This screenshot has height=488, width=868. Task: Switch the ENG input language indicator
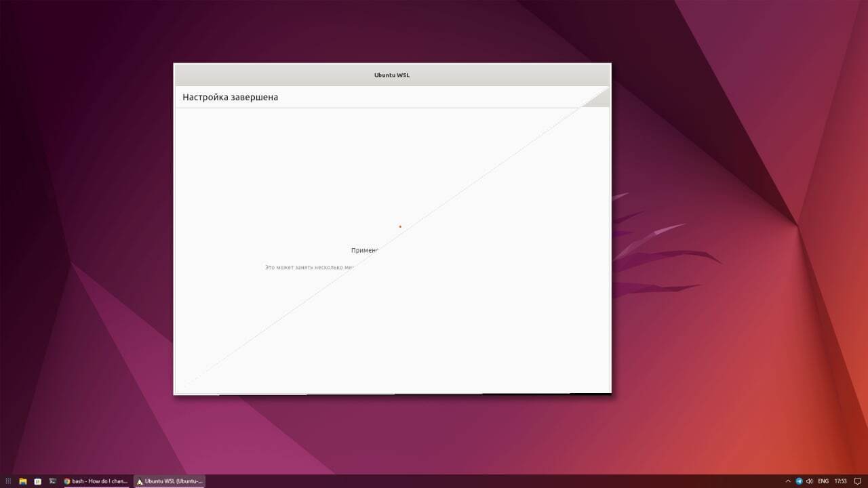click(823, 481)
